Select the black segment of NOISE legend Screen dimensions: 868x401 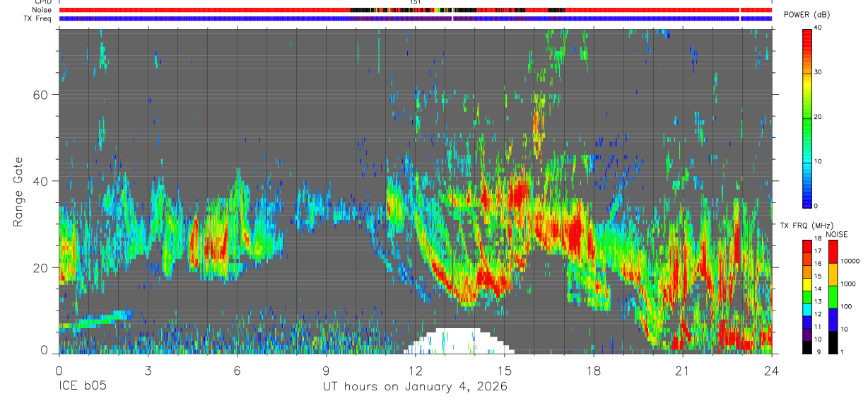click(x=833, y=342)
